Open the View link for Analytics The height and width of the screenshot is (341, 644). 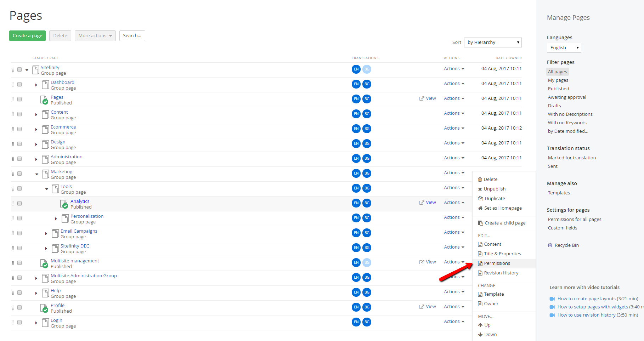tap(428, 203)
